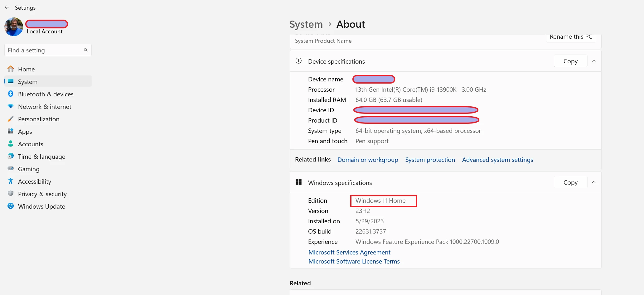644x295 pixels.
Task: Click the back arrow in Settings header
Action: (x=7, y=7)
